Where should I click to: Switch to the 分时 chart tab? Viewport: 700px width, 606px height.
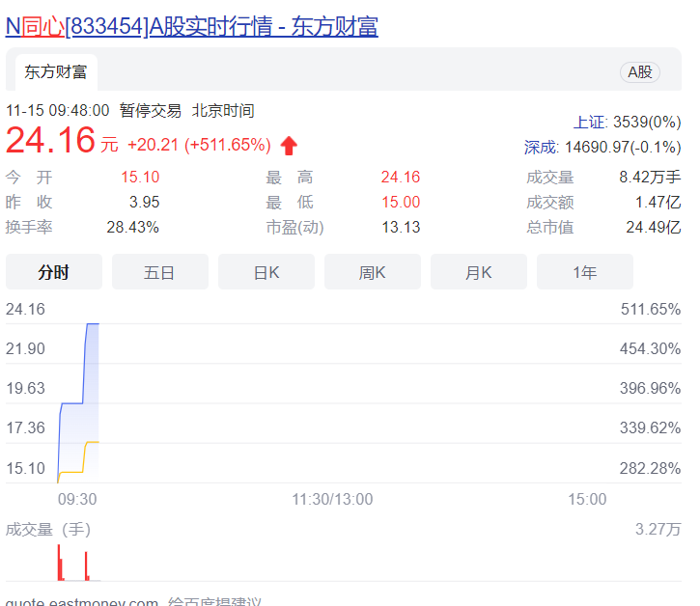click(54, 272)
